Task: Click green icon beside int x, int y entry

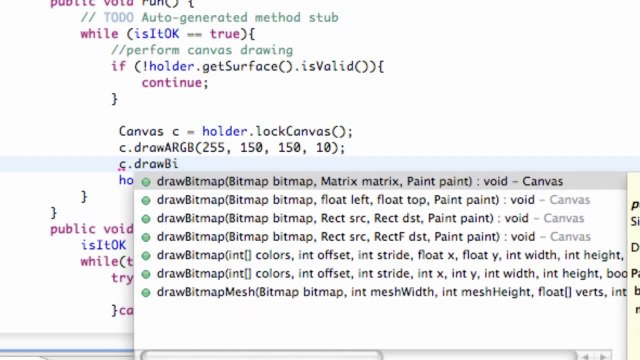Action: tap(146, 274)
